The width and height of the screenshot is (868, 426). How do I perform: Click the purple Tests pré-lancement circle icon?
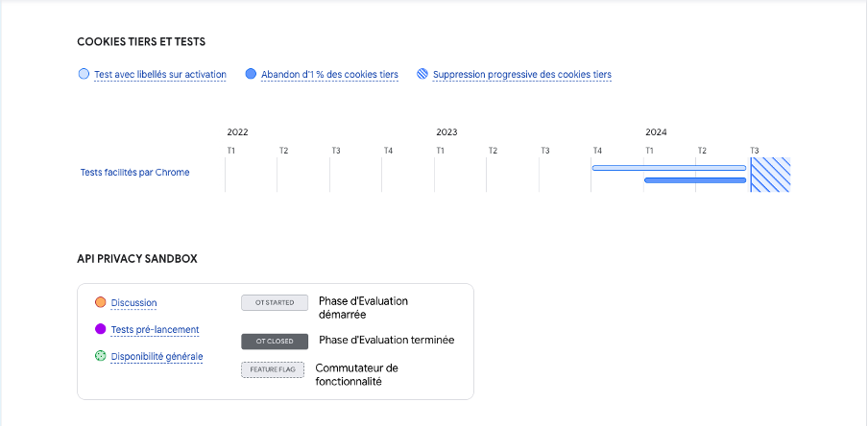pyautogui.click(x=101, y=330)
